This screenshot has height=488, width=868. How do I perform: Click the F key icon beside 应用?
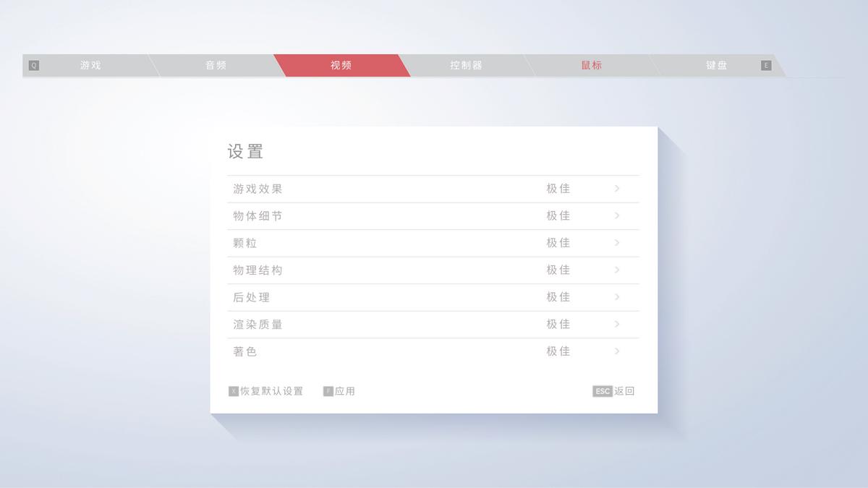329,390
